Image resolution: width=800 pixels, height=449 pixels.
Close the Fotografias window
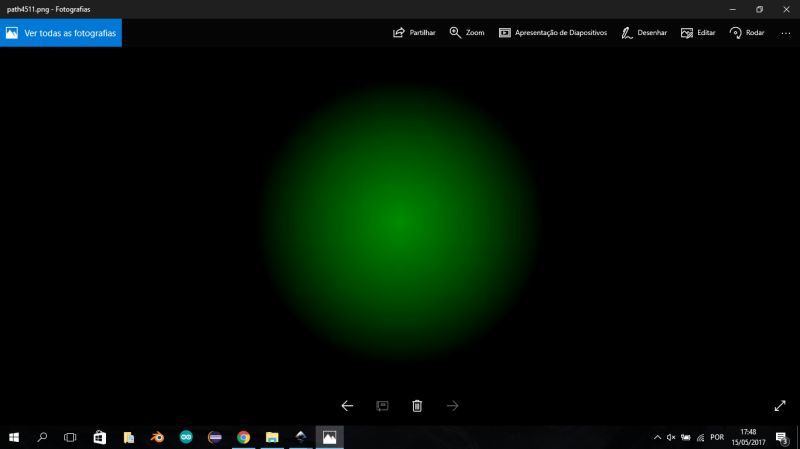pos(786,9)
